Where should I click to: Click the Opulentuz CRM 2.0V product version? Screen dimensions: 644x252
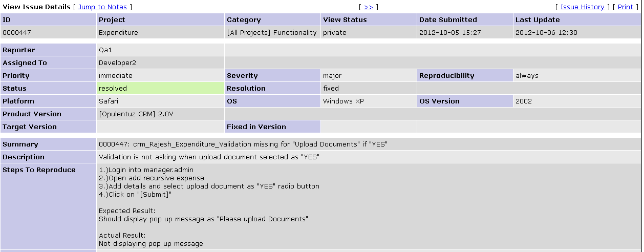136,114
